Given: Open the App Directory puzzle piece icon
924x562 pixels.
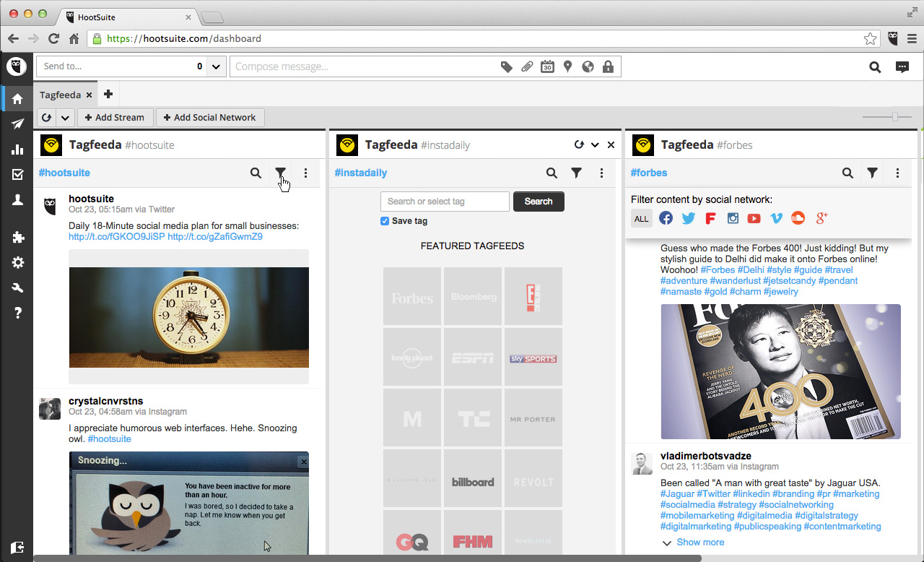Looking at the screenshot, I should click(17, 237).
